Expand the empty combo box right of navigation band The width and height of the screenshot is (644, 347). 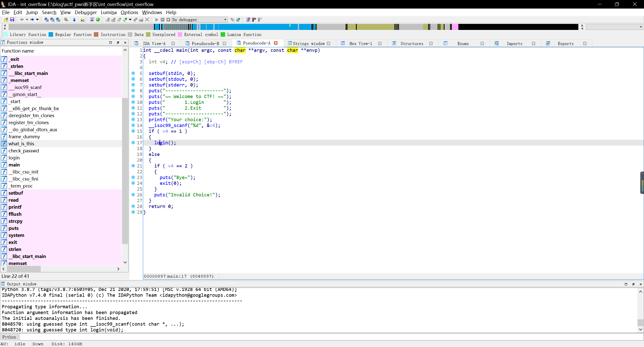tap(640, 27)
